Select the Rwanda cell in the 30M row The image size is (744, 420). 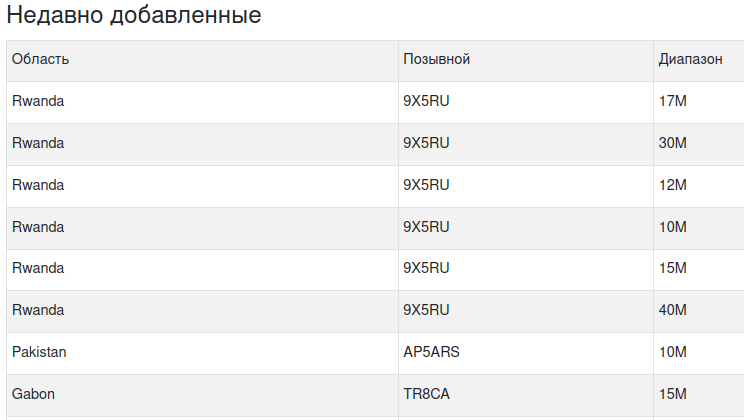[202, 144]
